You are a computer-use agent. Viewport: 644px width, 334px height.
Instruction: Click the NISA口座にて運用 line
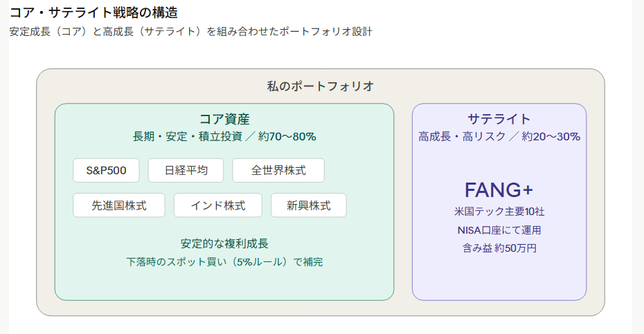(x=499, y=230)
